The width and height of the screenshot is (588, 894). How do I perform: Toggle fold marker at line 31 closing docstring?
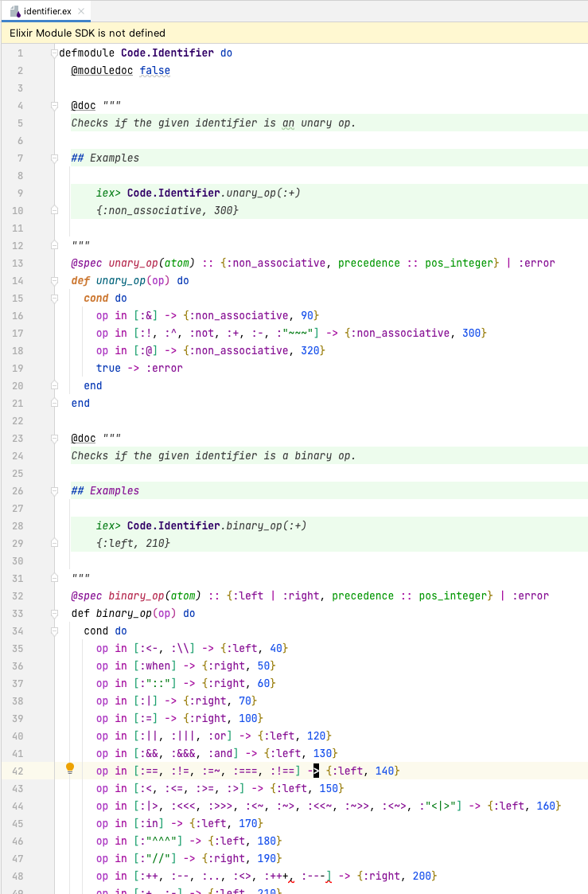tap(55, 578)
